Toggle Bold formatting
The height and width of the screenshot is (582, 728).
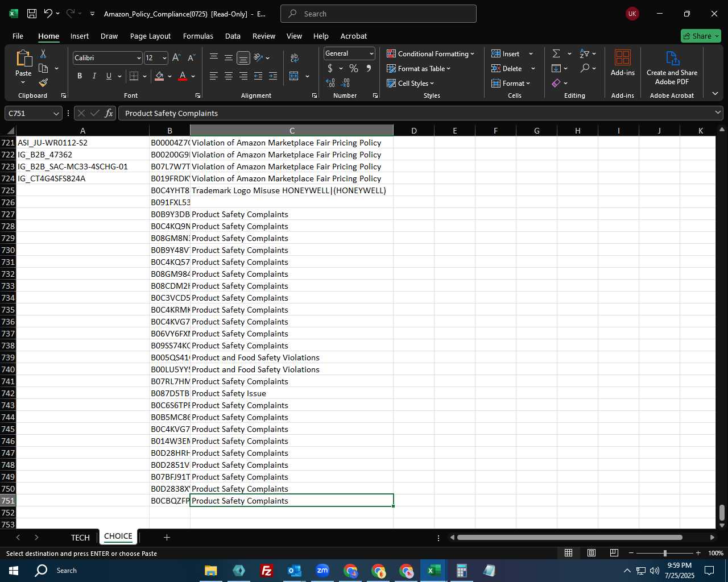tap(80, 76)
